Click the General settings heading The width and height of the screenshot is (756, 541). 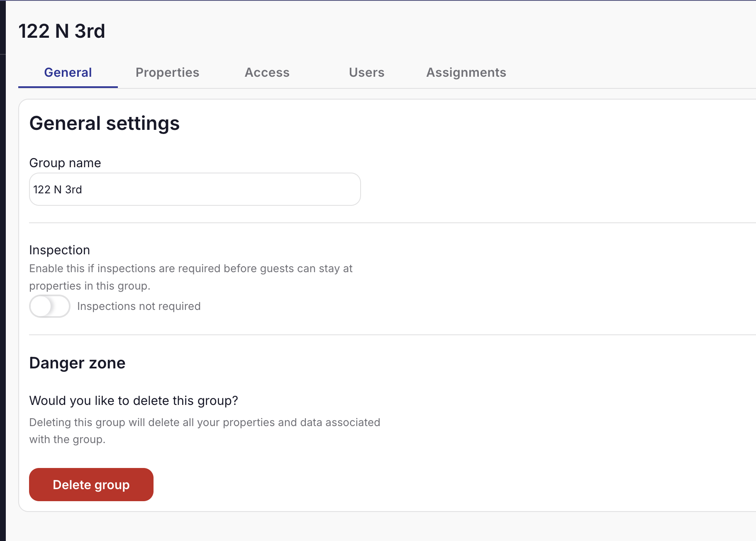104,123
